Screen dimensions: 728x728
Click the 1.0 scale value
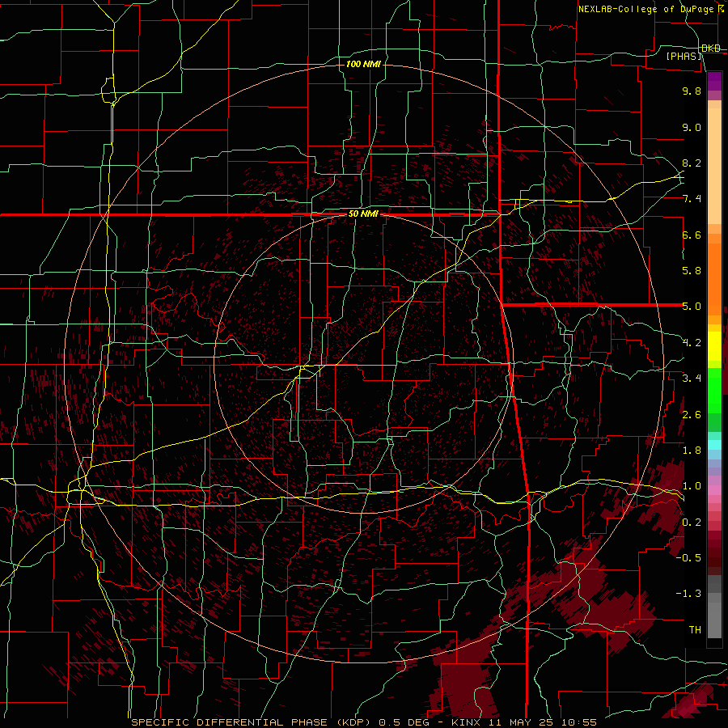click(x=692, y=486)
